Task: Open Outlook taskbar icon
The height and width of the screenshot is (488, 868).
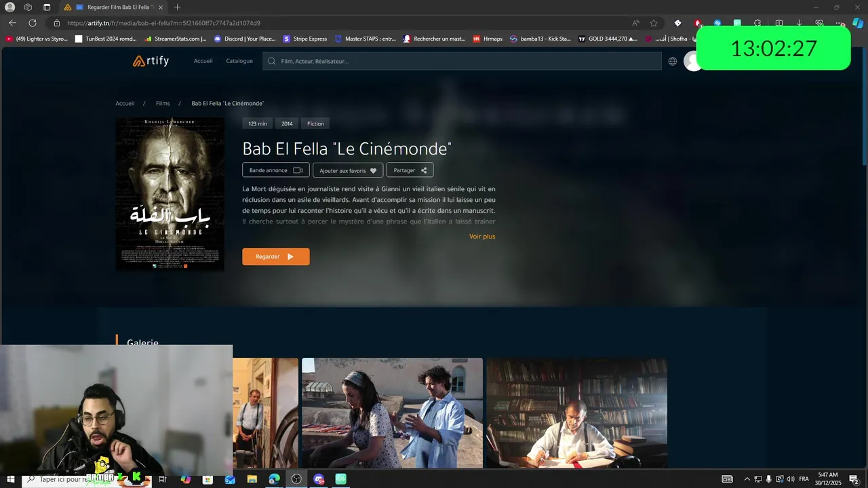Action: point(230,479)
